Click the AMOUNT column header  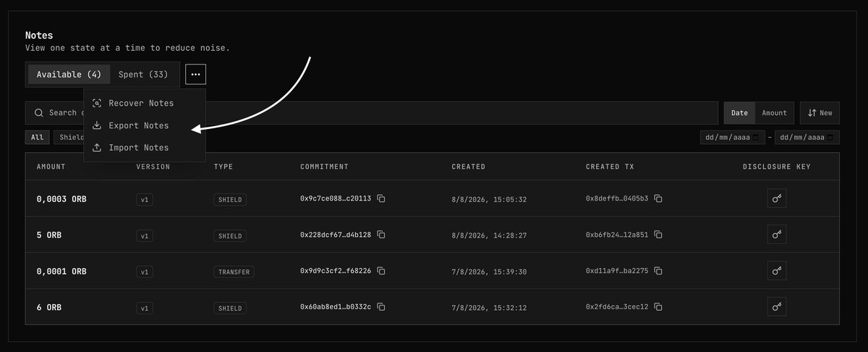(x=51, y=167)
